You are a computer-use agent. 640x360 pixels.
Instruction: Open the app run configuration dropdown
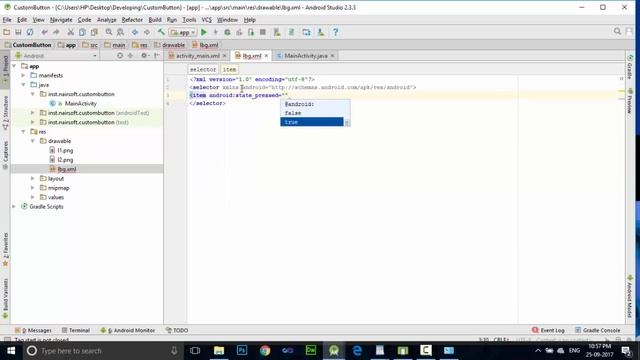point(183,32)
